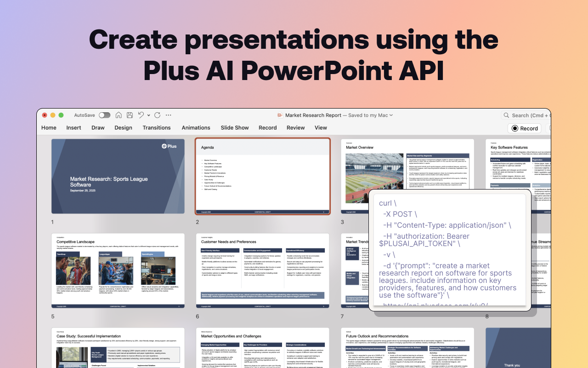Select the Animations ribbon tab
The height and width of the screenshot is (368, 588).
coord(196,127)
